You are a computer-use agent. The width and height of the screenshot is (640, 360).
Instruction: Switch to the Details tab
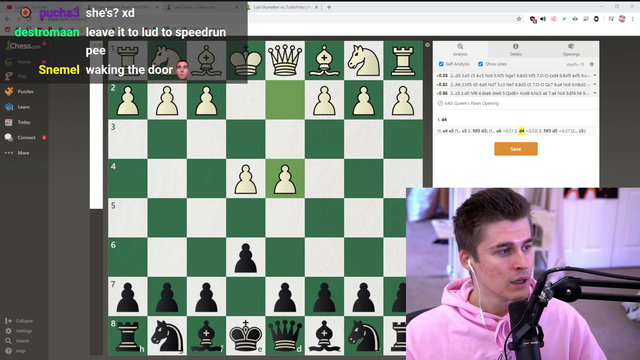pos(516,49)
